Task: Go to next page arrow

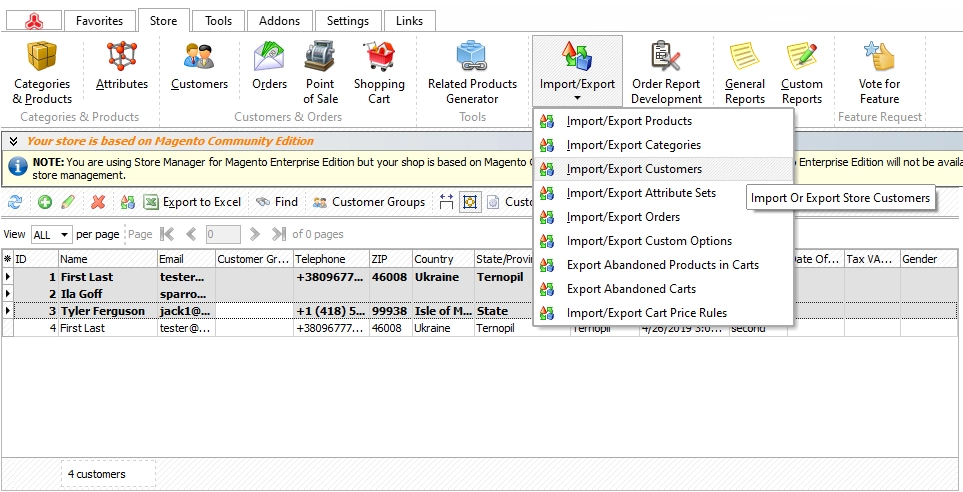Action: point(255,234)
